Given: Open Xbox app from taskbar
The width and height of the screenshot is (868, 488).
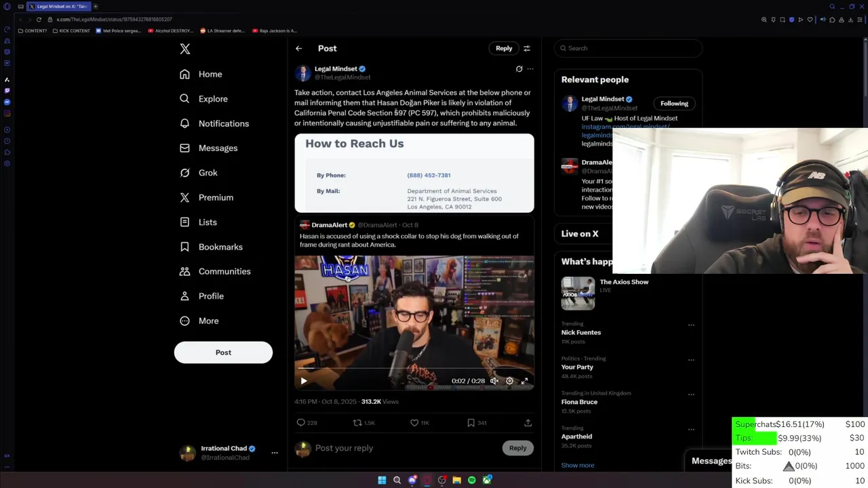Looking at the screenshot, I should pyautogui.click(x=487, y=480).
